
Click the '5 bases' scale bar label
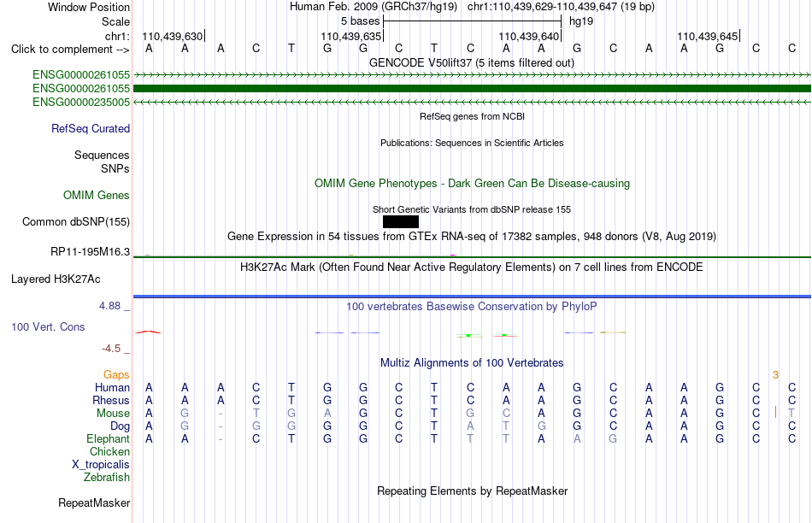[360, 21]
